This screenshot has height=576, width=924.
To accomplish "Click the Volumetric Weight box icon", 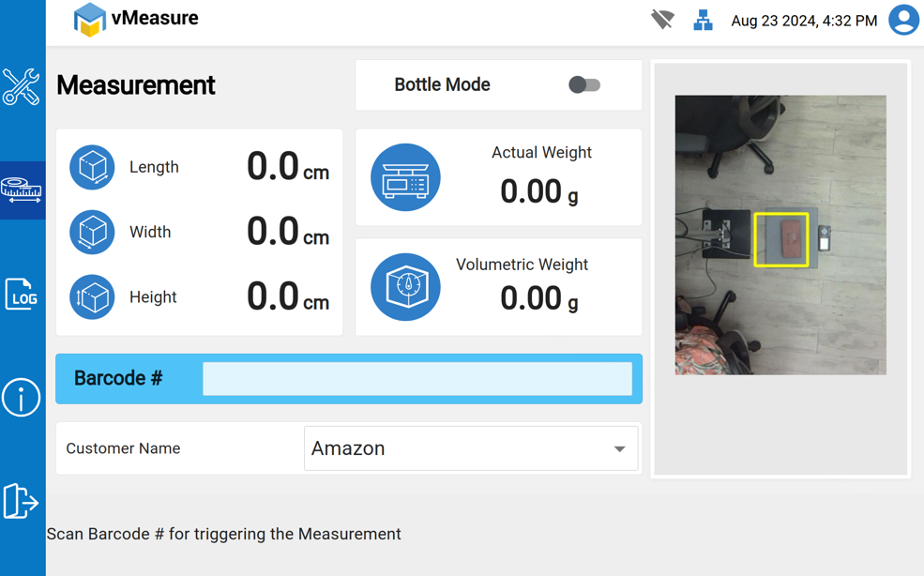I will 405,287.
